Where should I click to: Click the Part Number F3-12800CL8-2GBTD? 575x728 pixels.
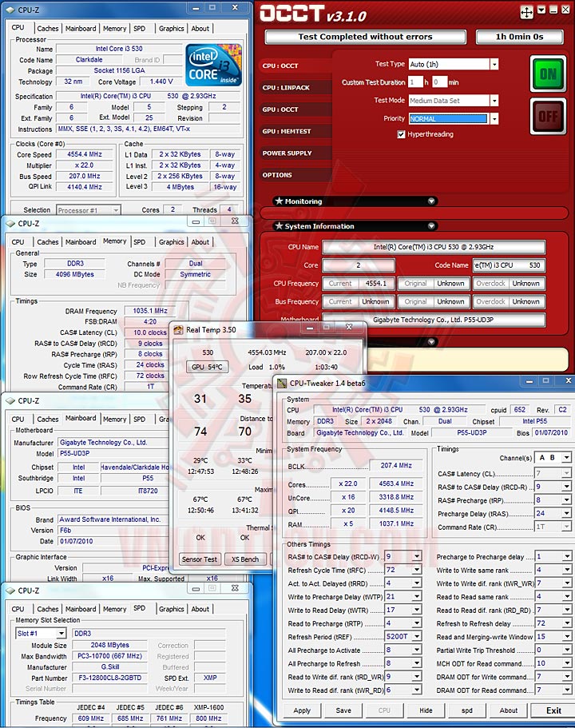pos(110,678)
